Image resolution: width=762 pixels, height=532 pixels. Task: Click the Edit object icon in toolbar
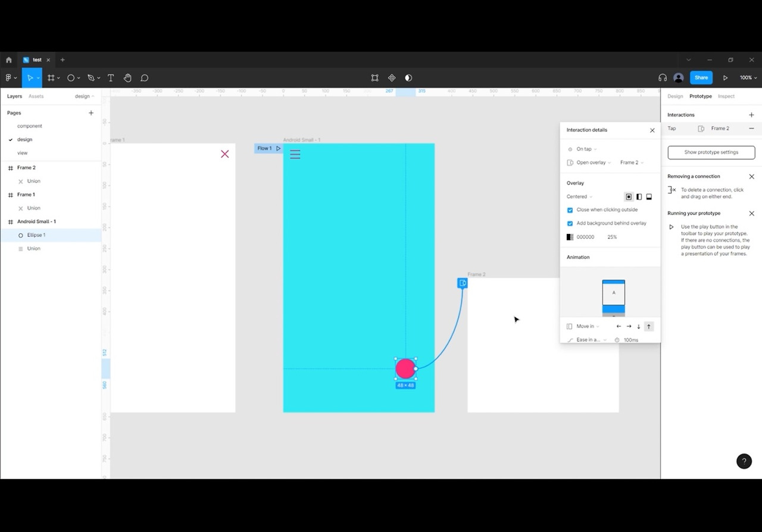click(x=374, y=78)
